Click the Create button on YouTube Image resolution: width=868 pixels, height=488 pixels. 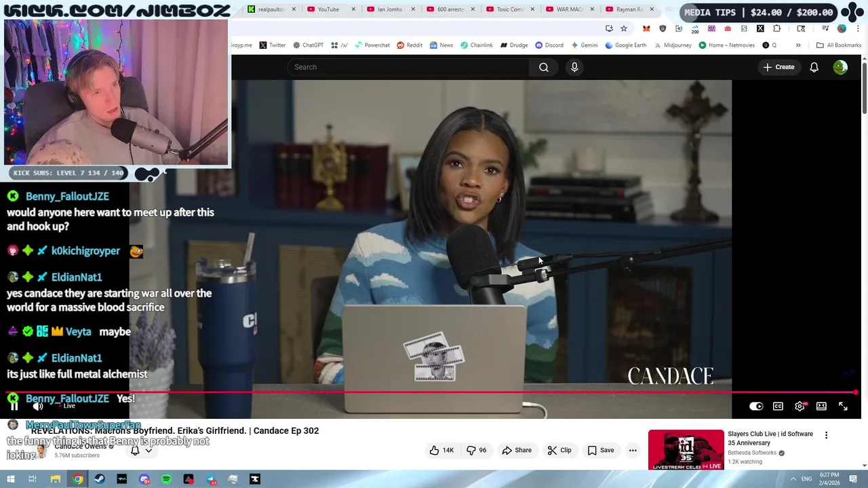pyautogui.click(x=778, y=67)
